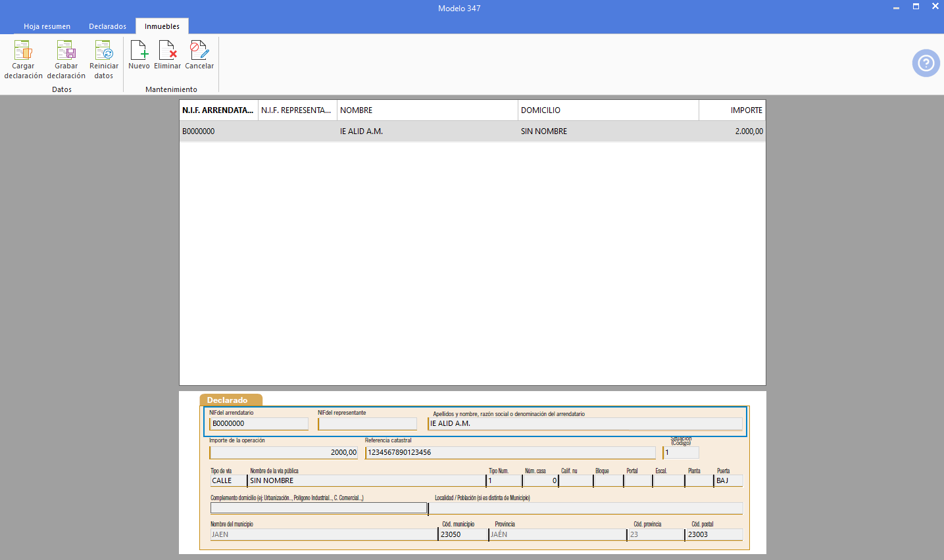The height and width of the screenshot is (560, 944).
Task: Select table row B0000000
Action: 472,131
